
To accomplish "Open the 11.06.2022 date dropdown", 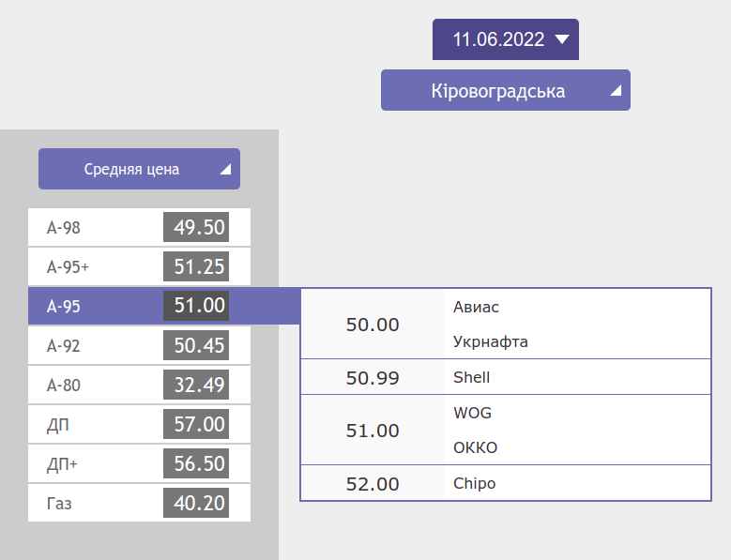I will point(505,39).
